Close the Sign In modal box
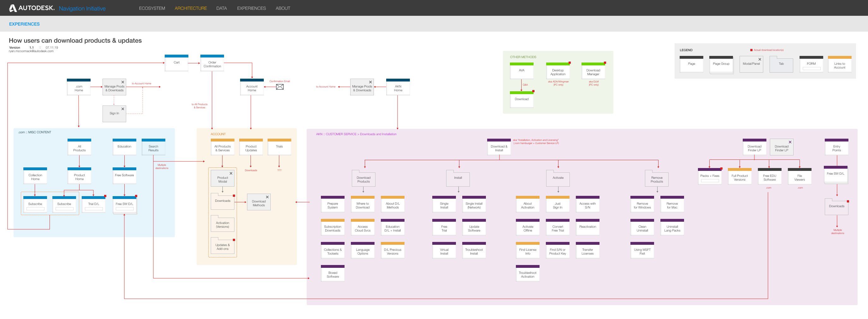Image resolution: width=868 pixels, height=319 pixels. (x=123, y=109)
